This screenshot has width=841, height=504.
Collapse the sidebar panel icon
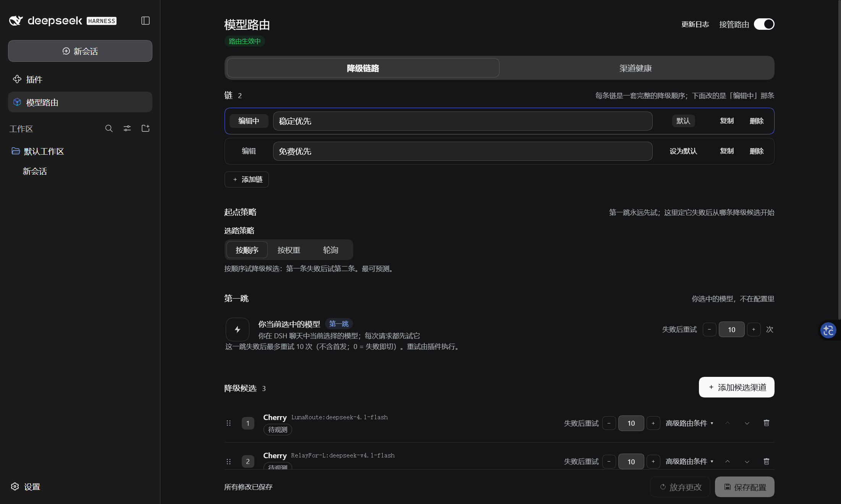(x=146, y=21)
